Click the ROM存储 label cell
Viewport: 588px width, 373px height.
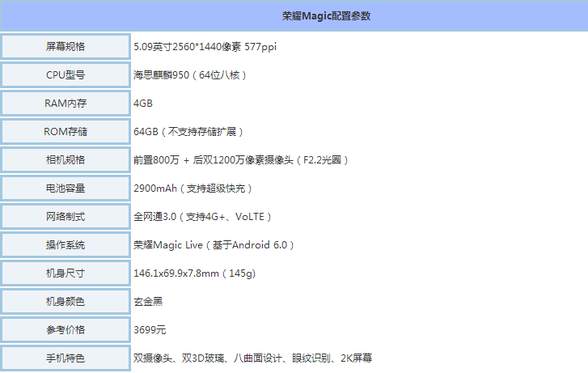(66, 132)
